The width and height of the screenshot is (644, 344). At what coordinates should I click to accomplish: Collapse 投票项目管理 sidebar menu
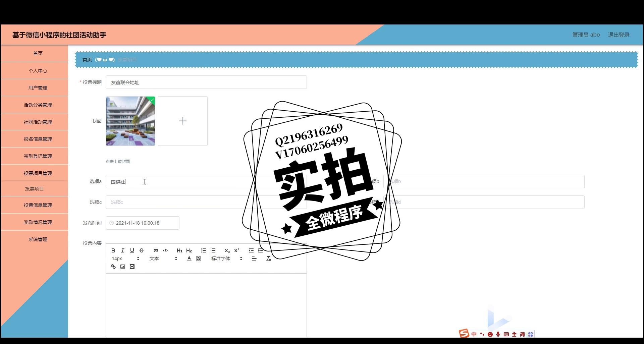(35, 173)
